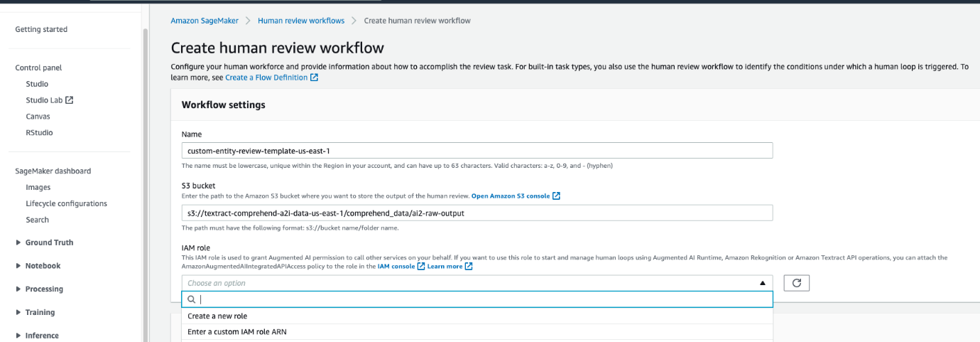
Task: Expand the Training sidebar section
Action: coord(18,313)
